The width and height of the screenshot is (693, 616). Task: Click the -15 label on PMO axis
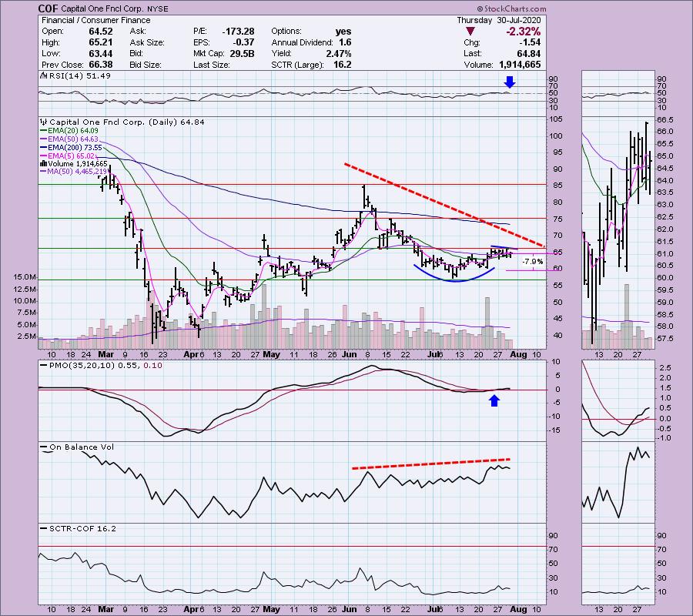pyautogui.click(x=554, y=430)
